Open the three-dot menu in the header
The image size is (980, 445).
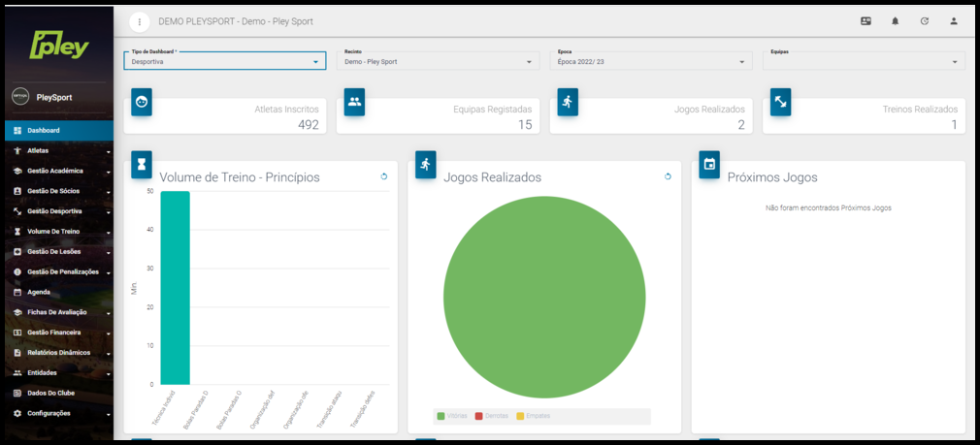[141, 21]
